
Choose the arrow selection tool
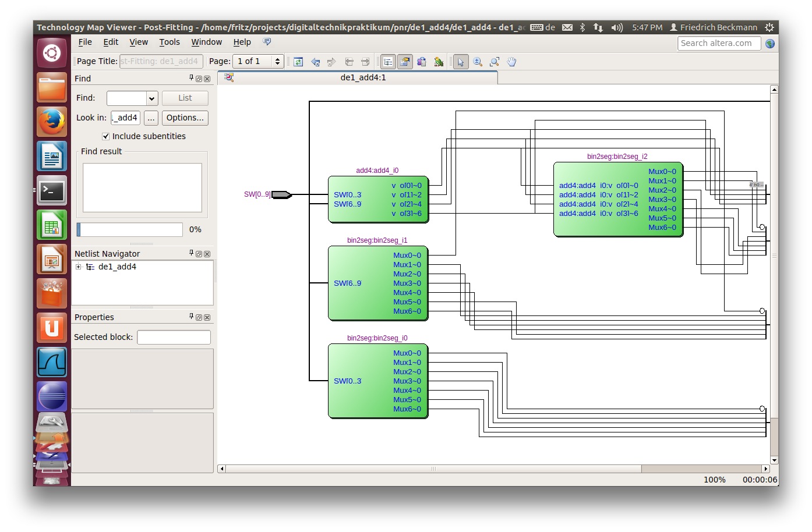(461, 62)
